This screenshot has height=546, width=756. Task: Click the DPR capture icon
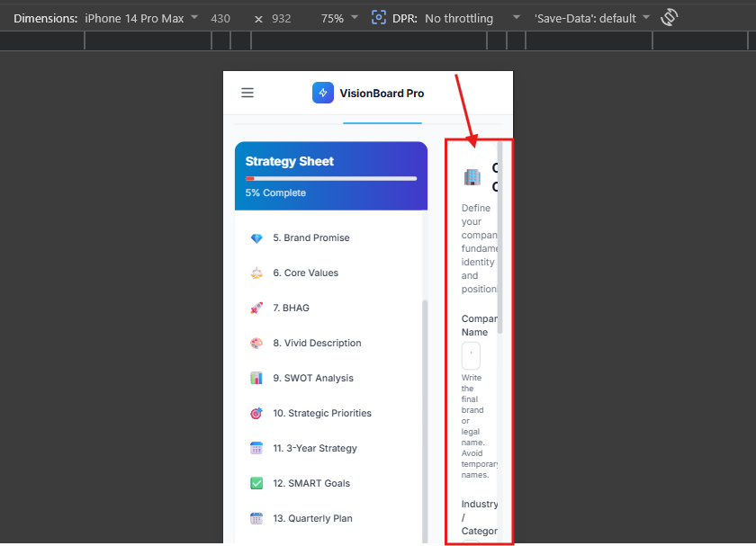(379, 18)
